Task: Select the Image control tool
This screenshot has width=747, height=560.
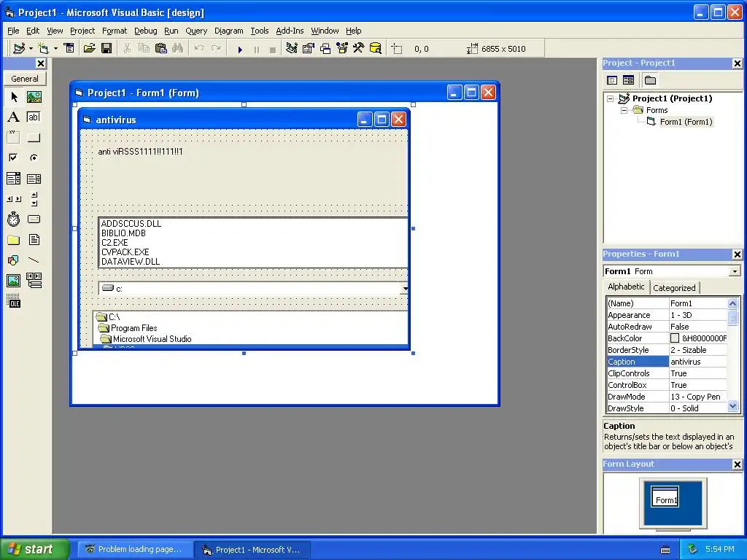Action: (14, 281)
